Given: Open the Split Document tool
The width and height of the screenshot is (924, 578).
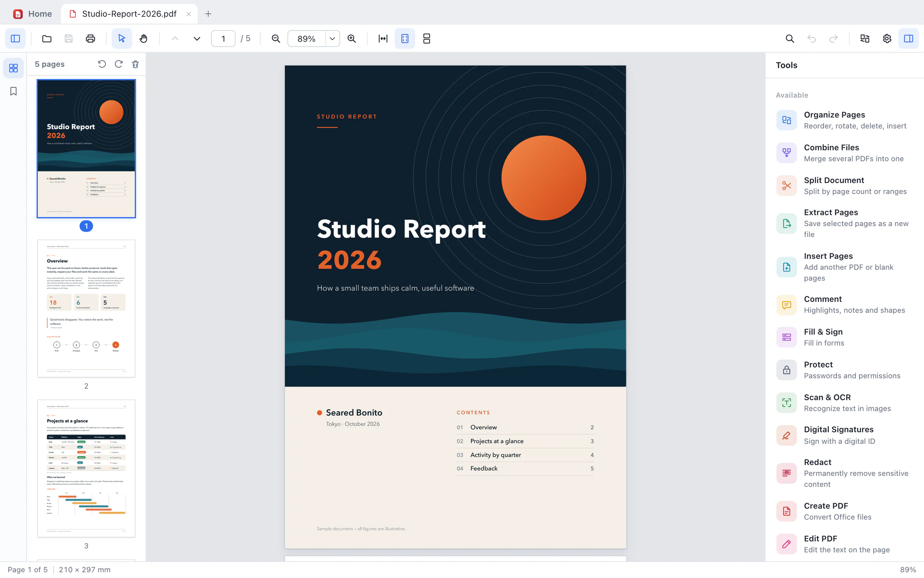Looking at the screenshot, I should [845, 186].
